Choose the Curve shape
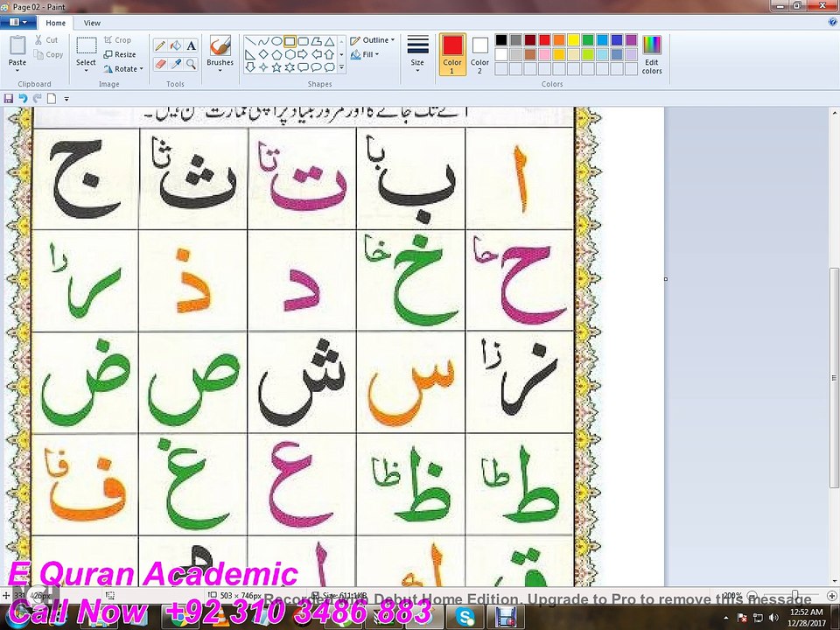This screenshot has height=630, width=840. [263, 41]
